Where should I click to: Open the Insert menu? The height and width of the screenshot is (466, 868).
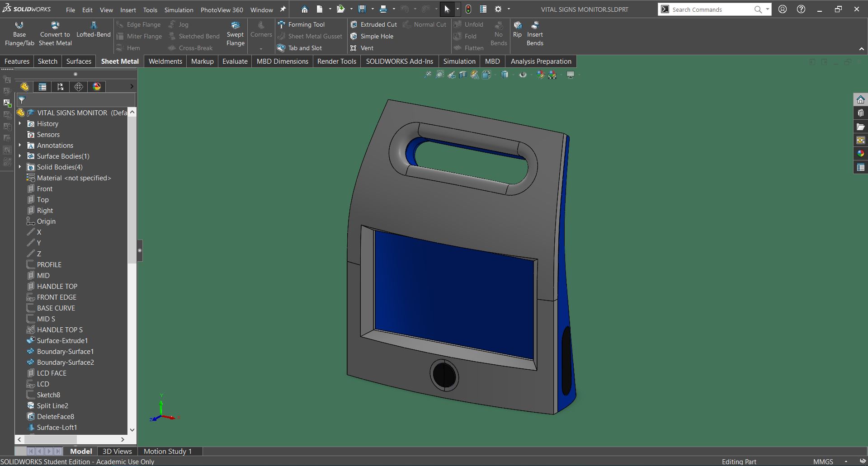click(x=128, y=10)
